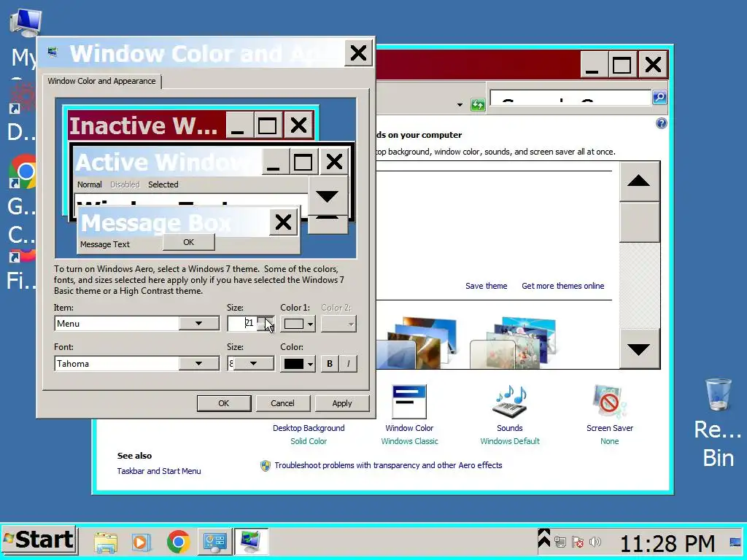Open the Screen Saver icon
Viewport: 747px width, 560px height.
click(x=609, y=402)
